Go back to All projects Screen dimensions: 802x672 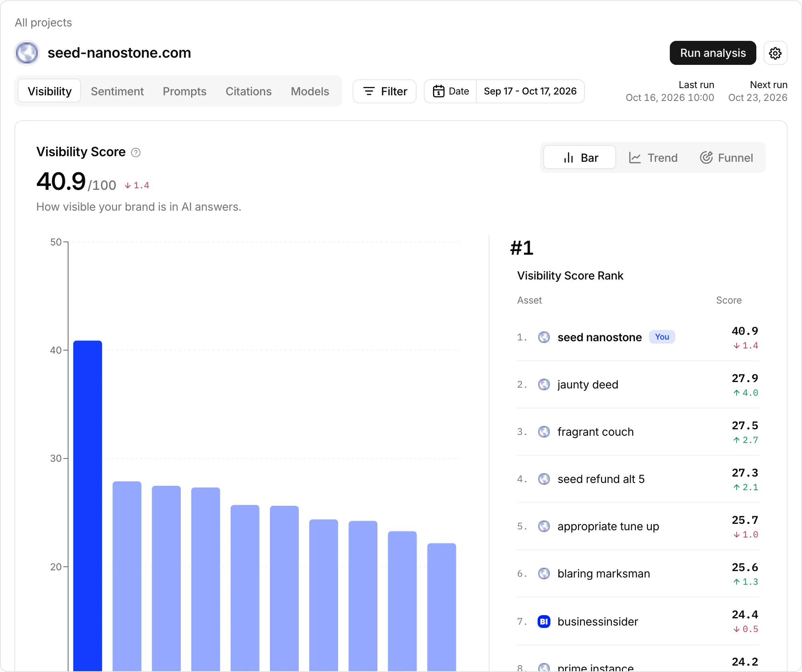point(43,22)
